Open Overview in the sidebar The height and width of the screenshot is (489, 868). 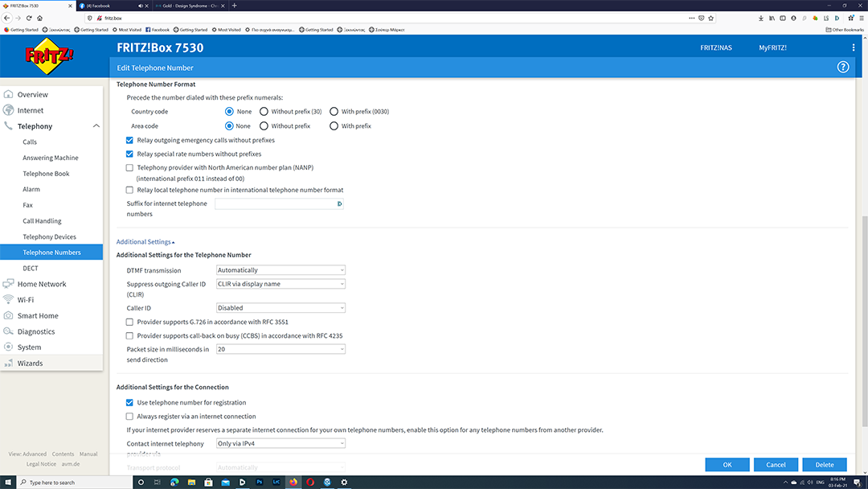click(x=33, y=95)
